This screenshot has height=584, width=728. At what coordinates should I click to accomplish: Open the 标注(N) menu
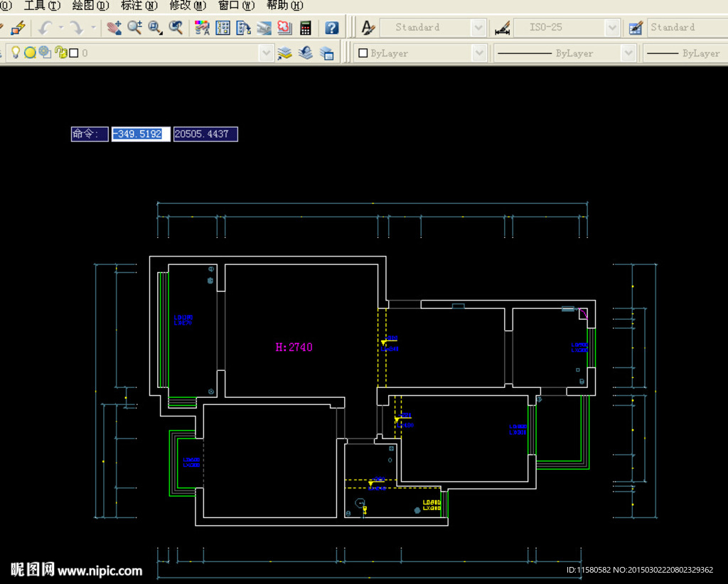139,6
